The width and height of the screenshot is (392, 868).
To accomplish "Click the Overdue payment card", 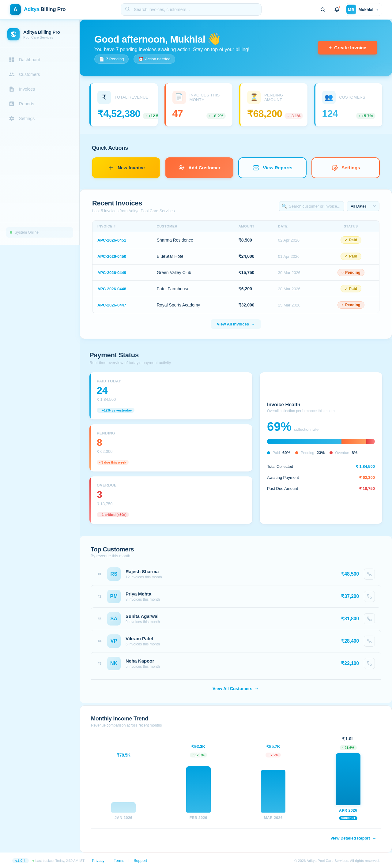I will pos(171,500).
